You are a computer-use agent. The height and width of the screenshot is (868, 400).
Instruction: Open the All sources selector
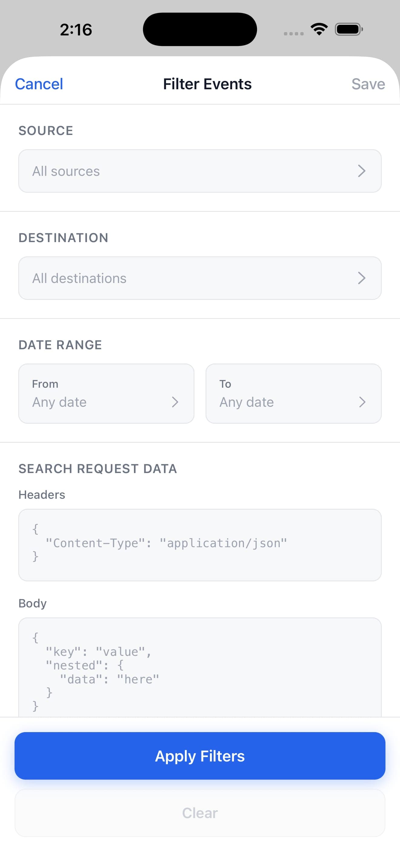tap(200, 171)
